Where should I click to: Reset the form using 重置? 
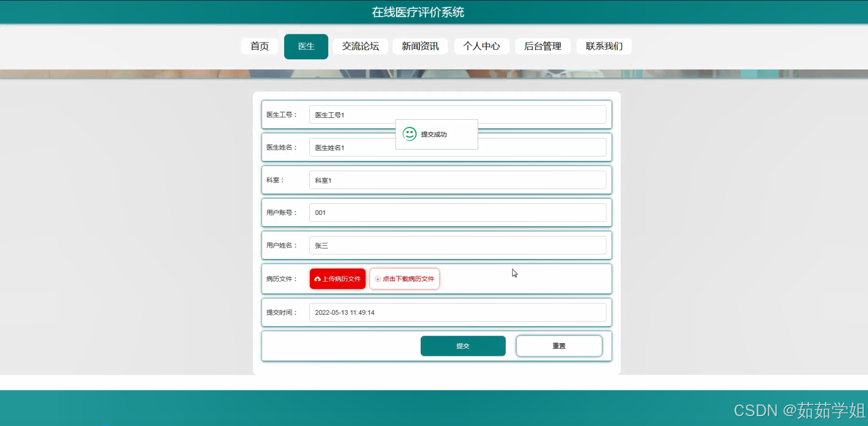coord(559,346)
